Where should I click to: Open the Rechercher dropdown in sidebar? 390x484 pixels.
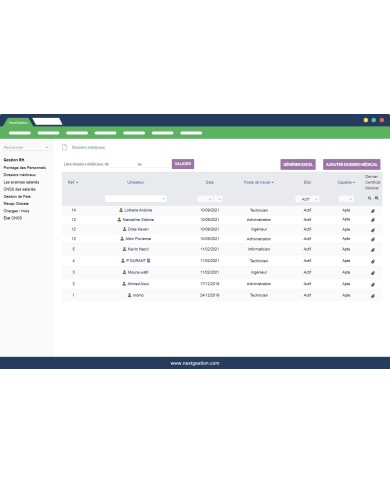point(26,147)
